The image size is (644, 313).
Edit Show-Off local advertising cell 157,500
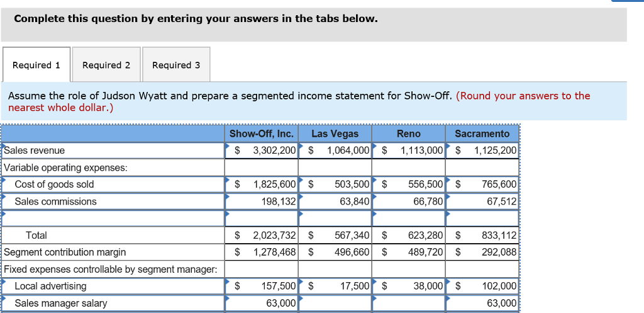click(262, 286)
